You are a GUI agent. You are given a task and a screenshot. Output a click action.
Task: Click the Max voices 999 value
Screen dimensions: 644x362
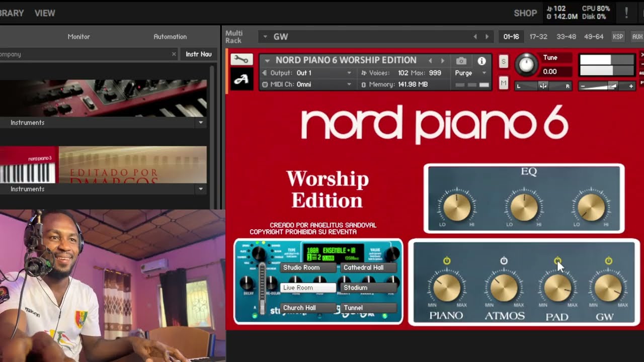(x=435, y=73)
